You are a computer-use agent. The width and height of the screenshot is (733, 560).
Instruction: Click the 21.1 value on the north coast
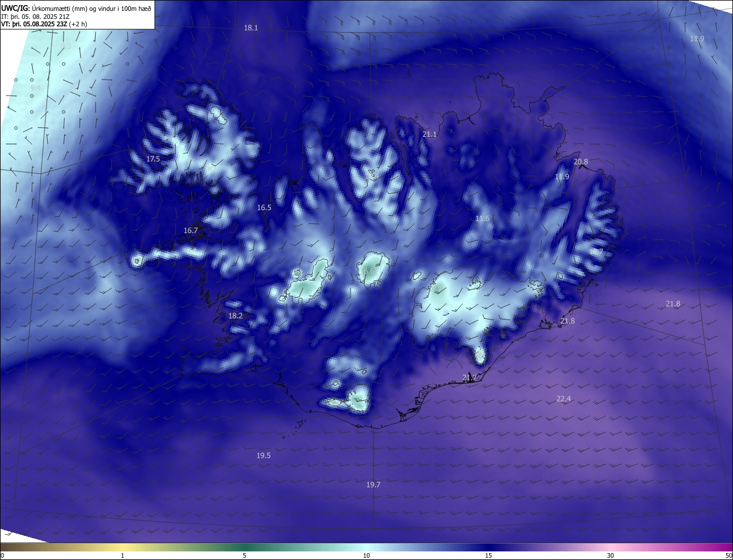429,134
